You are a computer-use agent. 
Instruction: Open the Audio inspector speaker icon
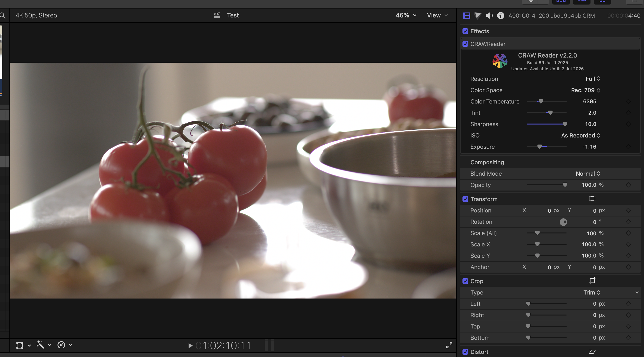(489, 16)
